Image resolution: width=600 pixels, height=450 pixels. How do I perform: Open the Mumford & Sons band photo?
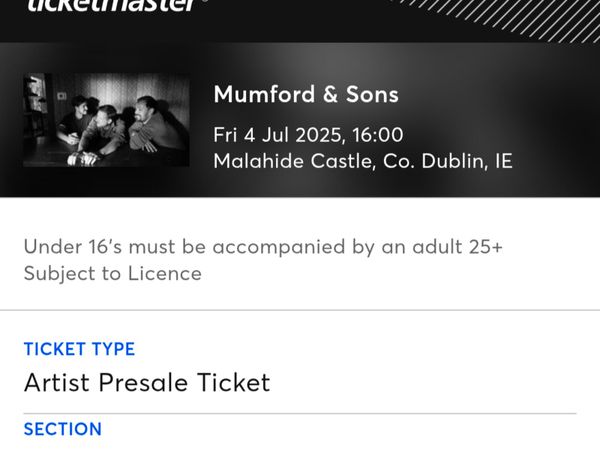106,120
